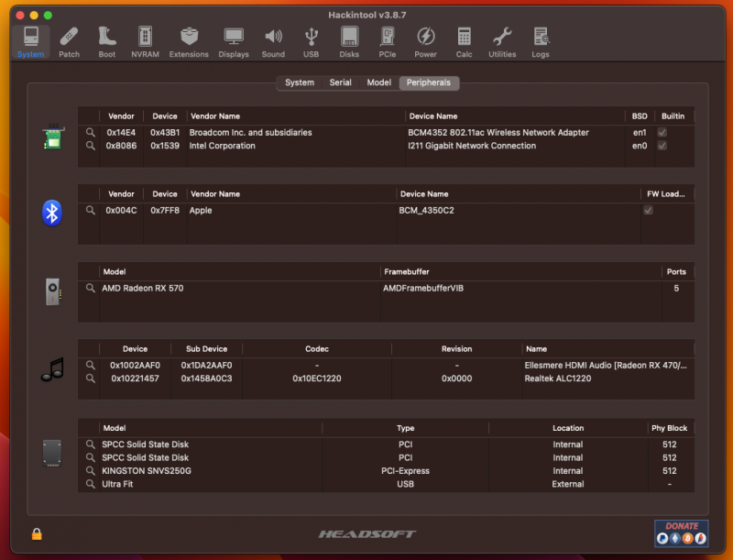
Task: Open the NVRAM toolbar section
Action: click(x=145, y=41)
